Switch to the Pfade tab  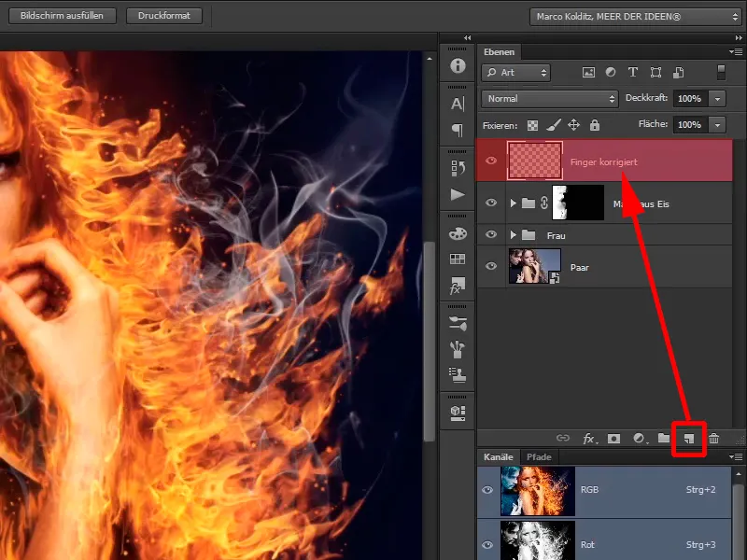(x=539, y=457)
